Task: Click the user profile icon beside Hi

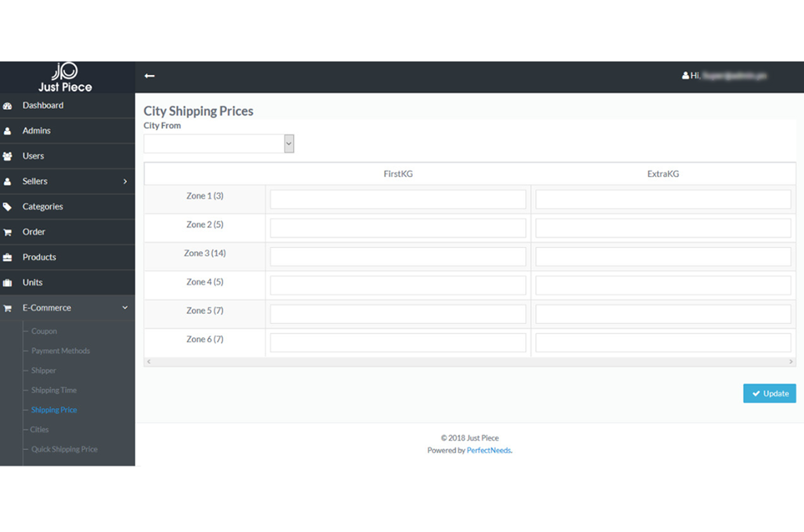Action: pyautogui.click(x=685, y=76)
